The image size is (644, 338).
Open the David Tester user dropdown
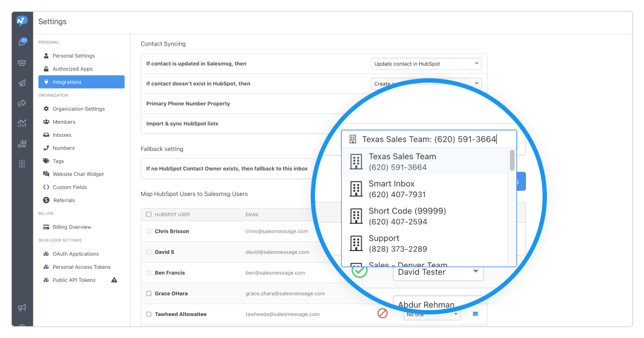click(x=438, y=272)
